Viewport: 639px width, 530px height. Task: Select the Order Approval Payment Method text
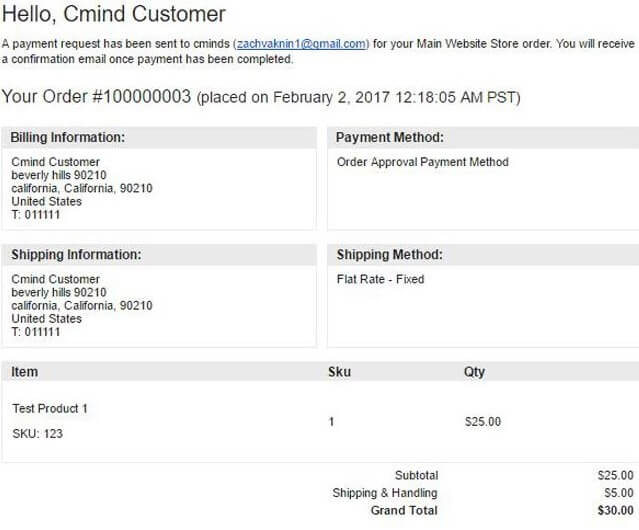point(423,162)
